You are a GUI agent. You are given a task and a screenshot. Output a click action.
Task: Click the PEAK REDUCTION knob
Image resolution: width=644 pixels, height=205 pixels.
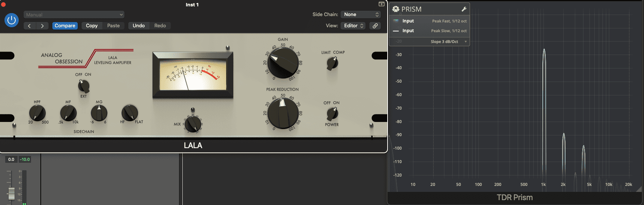click(283, 113)
